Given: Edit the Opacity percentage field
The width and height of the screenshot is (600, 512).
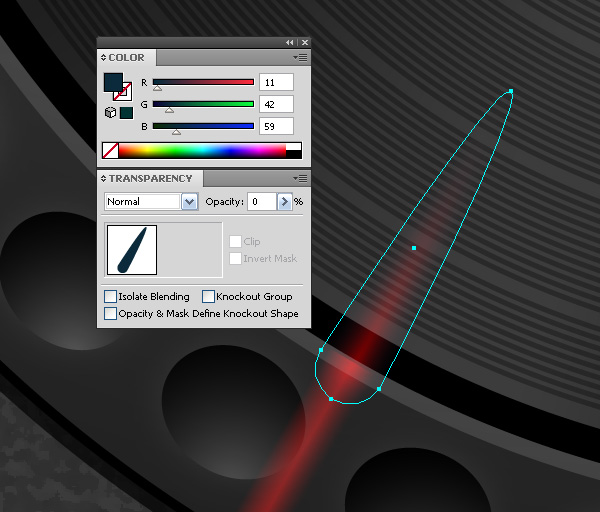Looking at the screenshot, I should [x=262, y=202].
